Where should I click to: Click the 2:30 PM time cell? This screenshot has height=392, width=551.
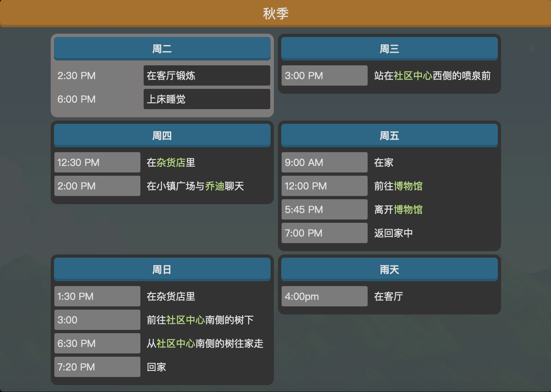97,75
